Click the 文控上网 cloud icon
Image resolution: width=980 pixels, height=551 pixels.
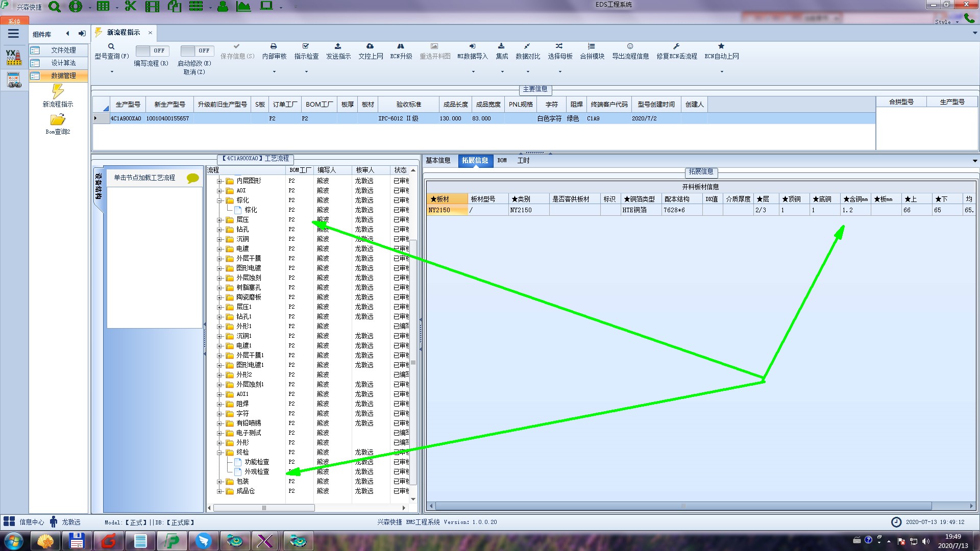[370, 46]
